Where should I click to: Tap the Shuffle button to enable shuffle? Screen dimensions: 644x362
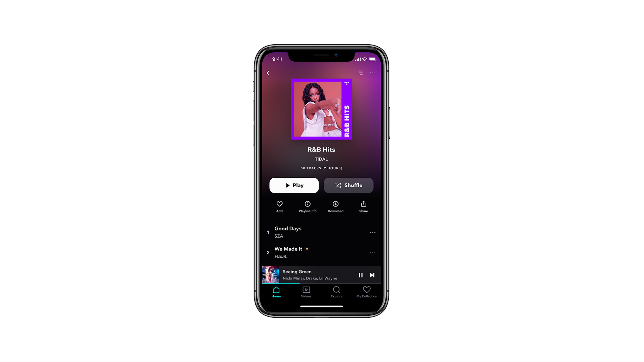[x=348, y=185]
